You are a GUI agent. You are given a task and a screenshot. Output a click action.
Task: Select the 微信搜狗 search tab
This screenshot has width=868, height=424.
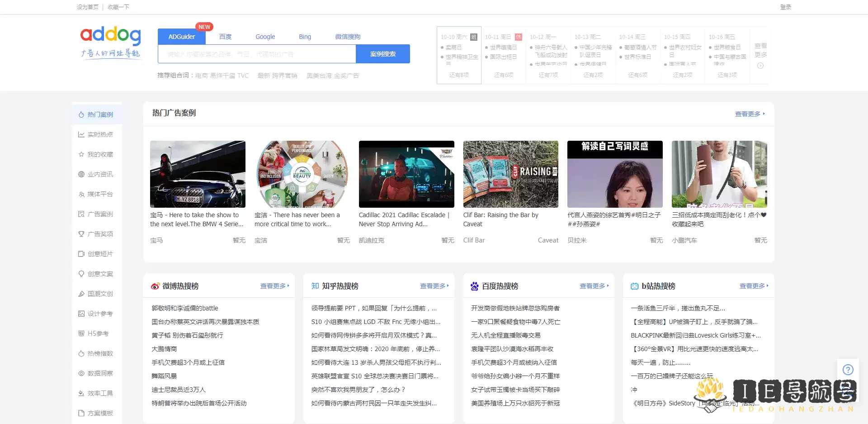coord(348,37)
